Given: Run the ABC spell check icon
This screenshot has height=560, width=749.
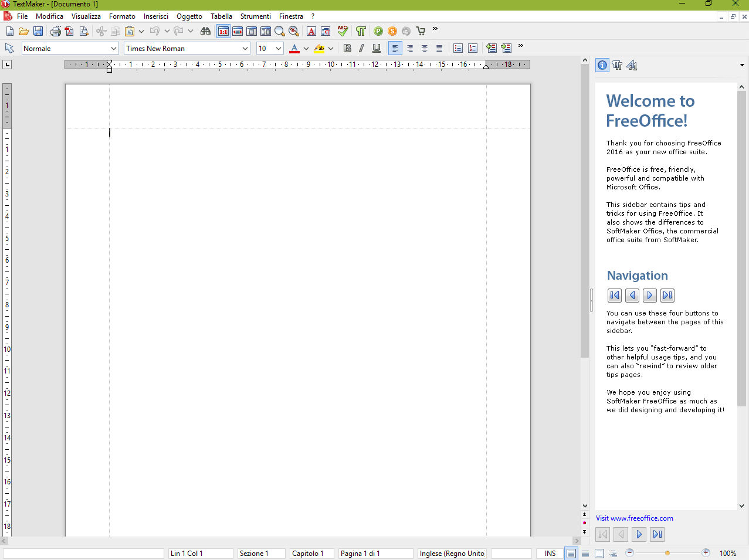Looking at the screenshot, I should tap(343, 31).
